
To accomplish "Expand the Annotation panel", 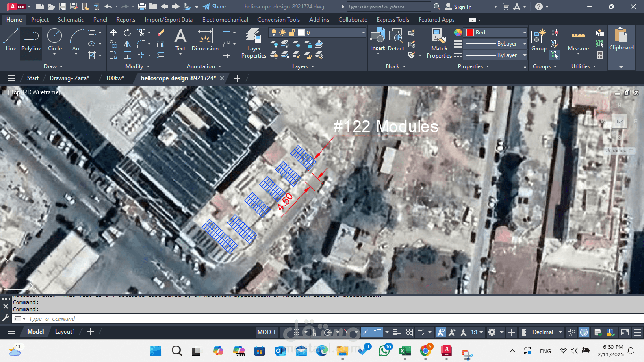I will [x=204, y=66].
